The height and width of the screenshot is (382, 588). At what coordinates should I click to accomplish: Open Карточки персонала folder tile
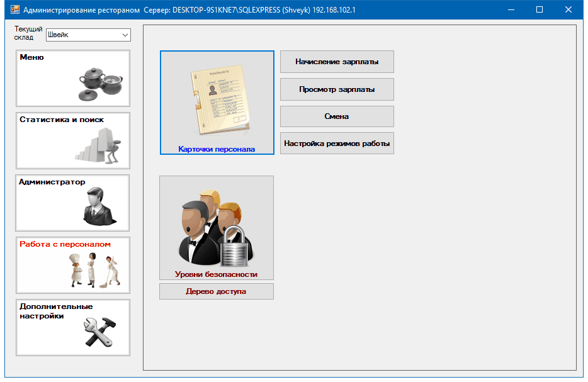click(x=217, y=103)
